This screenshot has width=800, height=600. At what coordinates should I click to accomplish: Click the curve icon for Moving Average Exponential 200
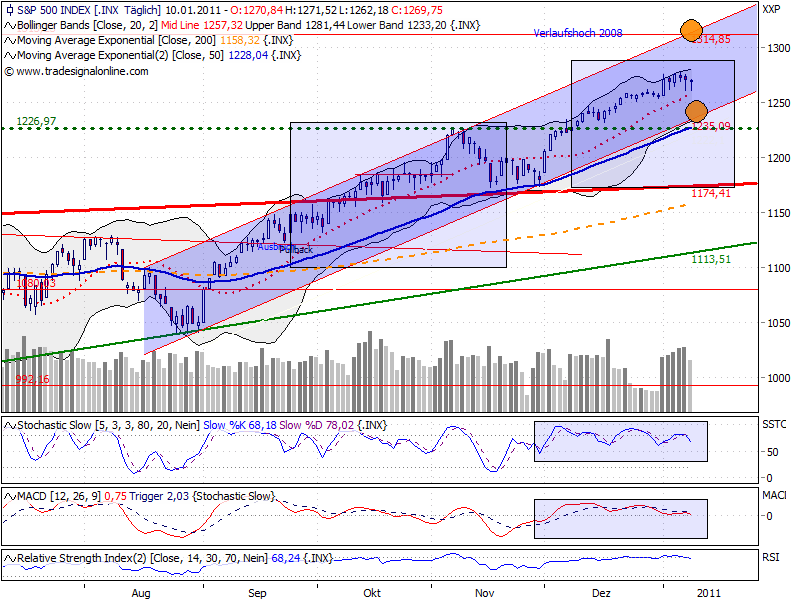point(10,41)
